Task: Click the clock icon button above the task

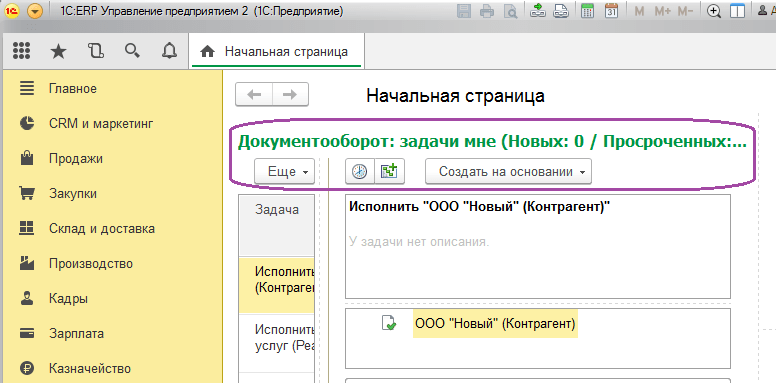Action: (360, 172)
